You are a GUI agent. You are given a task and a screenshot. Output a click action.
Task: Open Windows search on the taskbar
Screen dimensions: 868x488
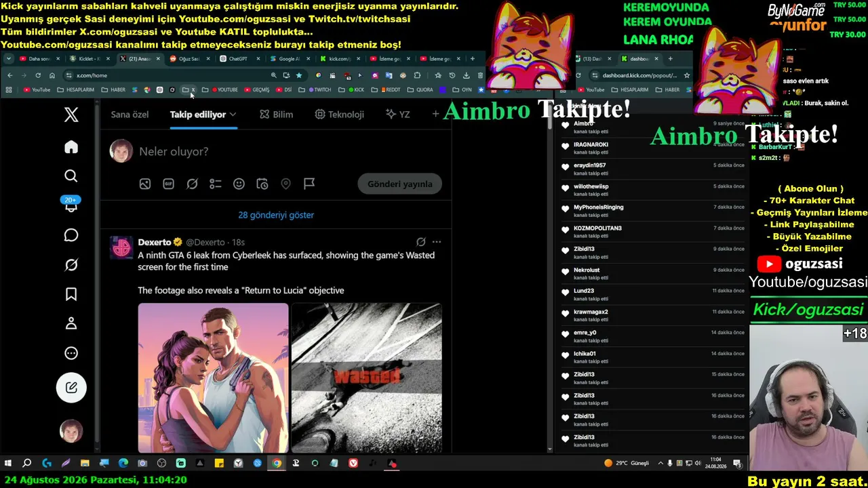point(27,464)
